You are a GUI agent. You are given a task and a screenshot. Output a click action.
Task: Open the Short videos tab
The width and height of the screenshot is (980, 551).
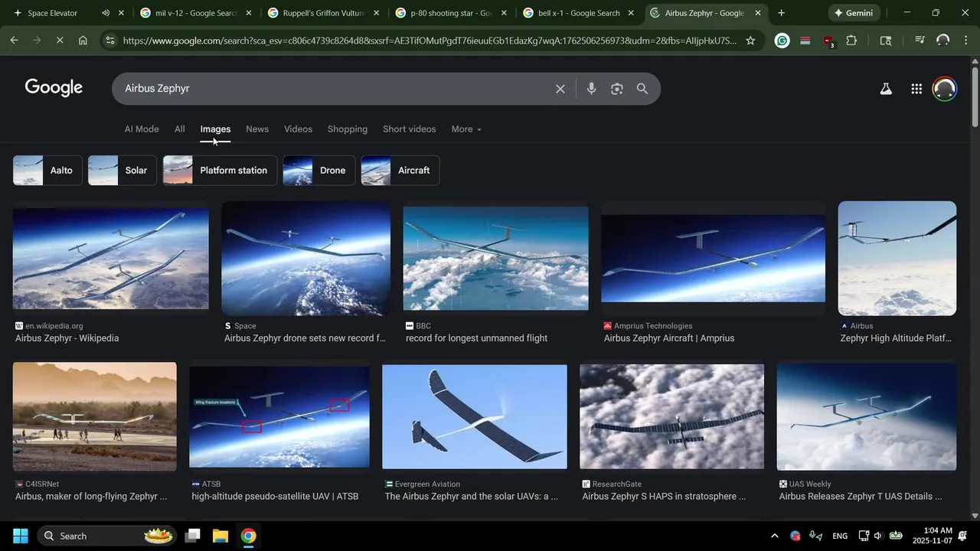tap(410, 129)
